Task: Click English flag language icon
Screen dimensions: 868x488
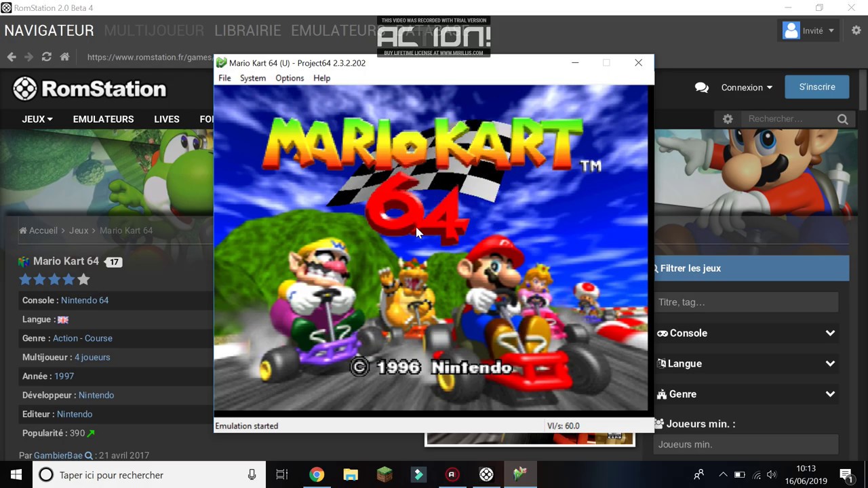Action: tap(62, 319)
